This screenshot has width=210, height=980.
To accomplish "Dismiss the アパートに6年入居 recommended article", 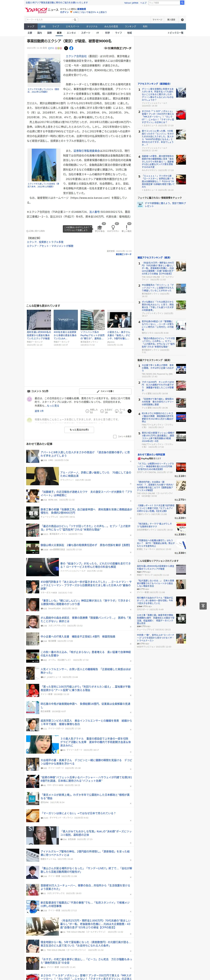I will pyautogui.click(x=130, y=461).
